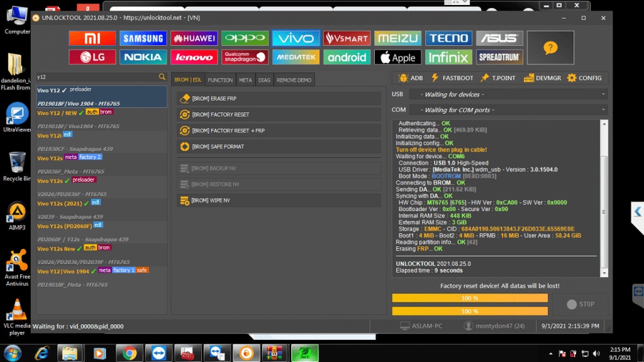Click the log panel scroll down arrow
644x362 pixels.
click(604, 273)
